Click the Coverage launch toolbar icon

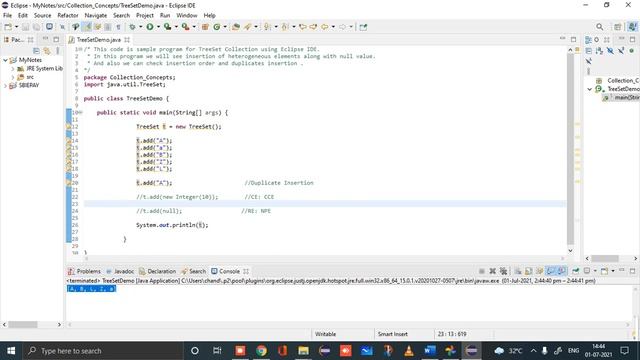[167, 27]
